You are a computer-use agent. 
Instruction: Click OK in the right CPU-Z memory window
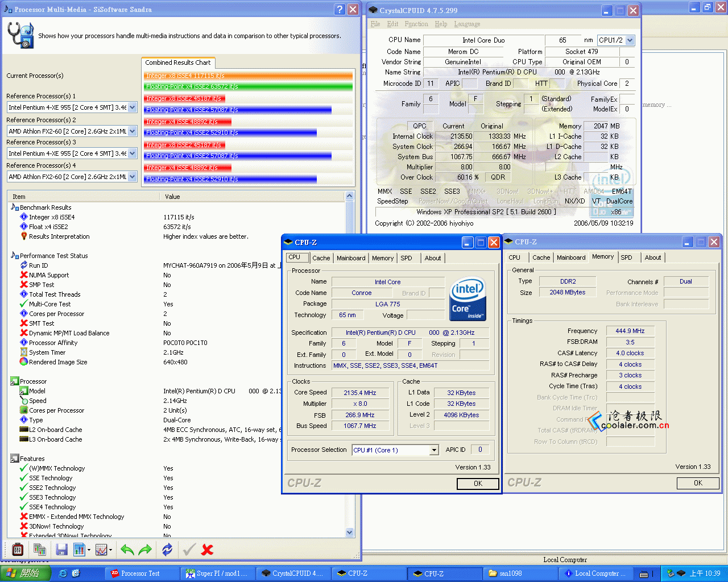pyautogui.click(x=698, y=483)
